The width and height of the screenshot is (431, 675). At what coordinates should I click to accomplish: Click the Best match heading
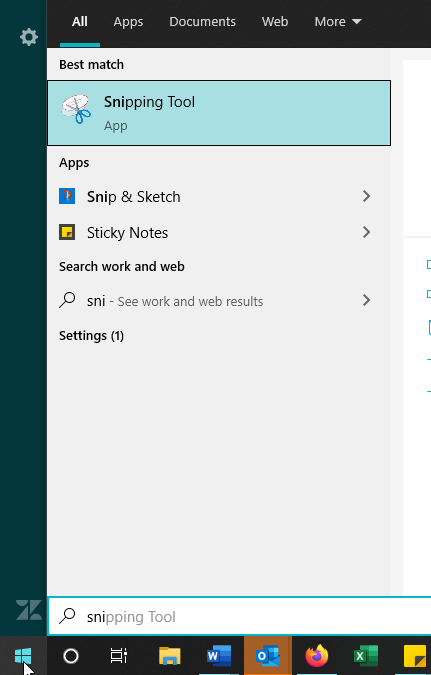pyautogui.click(x=91, y=65)
